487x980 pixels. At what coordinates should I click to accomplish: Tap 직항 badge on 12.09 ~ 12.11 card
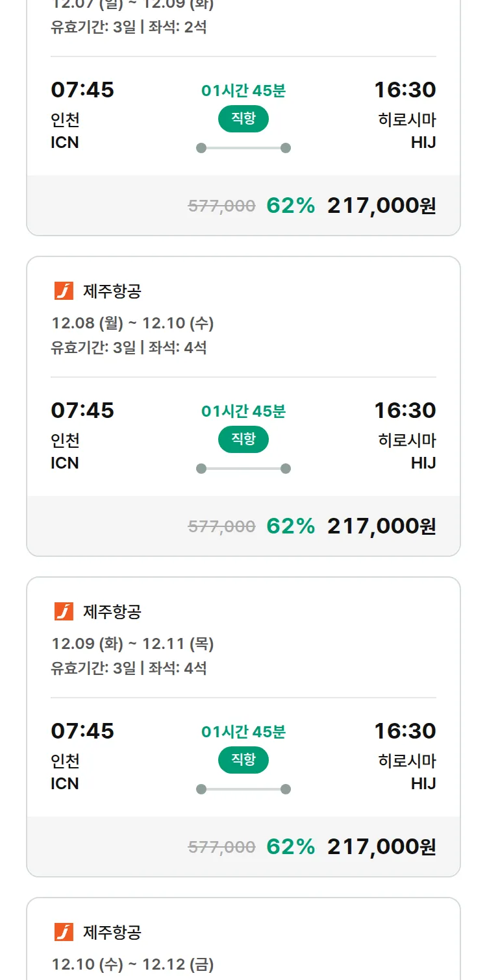click(x=243, y=760)
